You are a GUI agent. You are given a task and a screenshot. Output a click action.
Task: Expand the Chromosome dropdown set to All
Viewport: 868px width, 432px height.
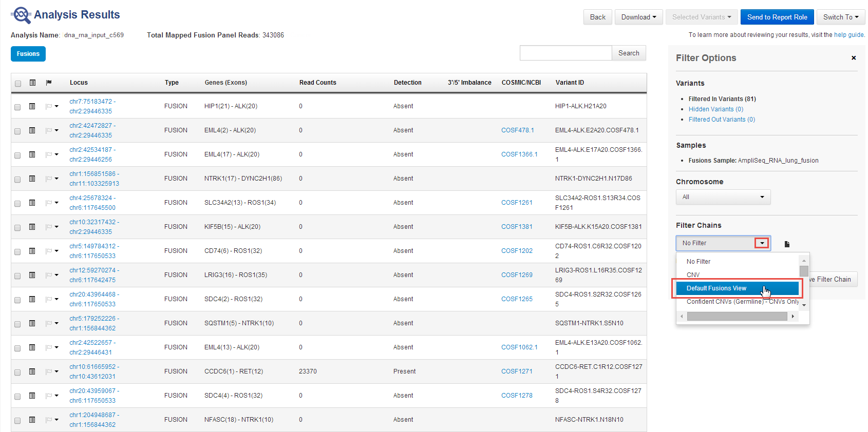click(723, 197)
